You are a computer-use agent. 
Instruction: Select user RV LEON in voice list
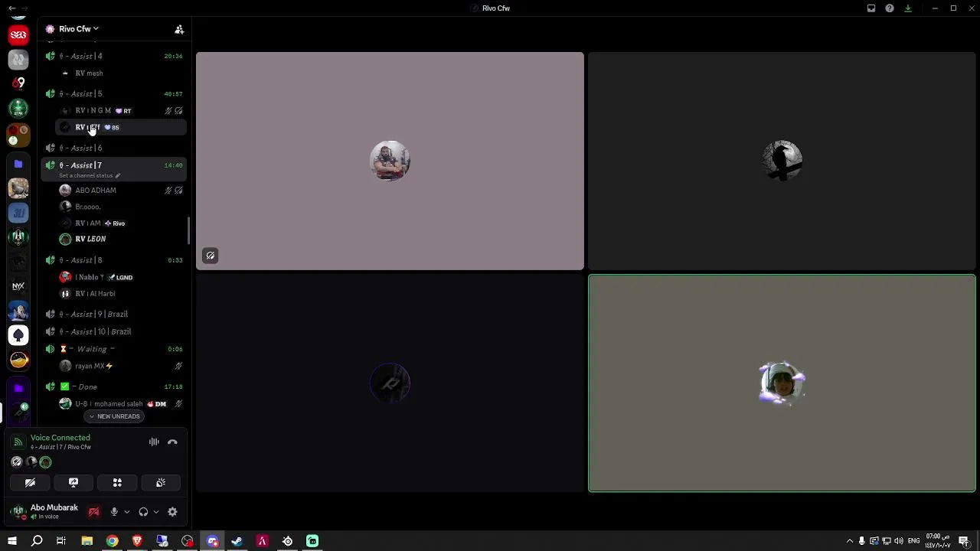pos(121,240)
